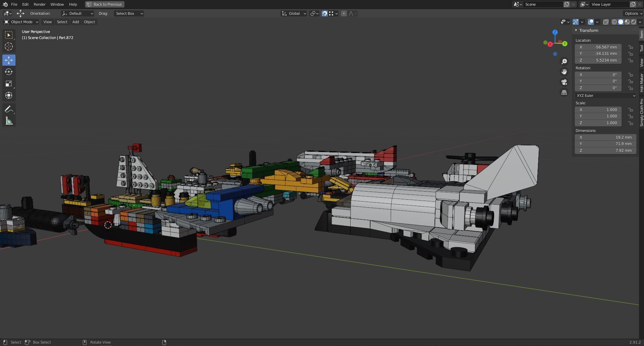
Task: Switch to solid viewport shading
Action: click(x=621, y=22)
